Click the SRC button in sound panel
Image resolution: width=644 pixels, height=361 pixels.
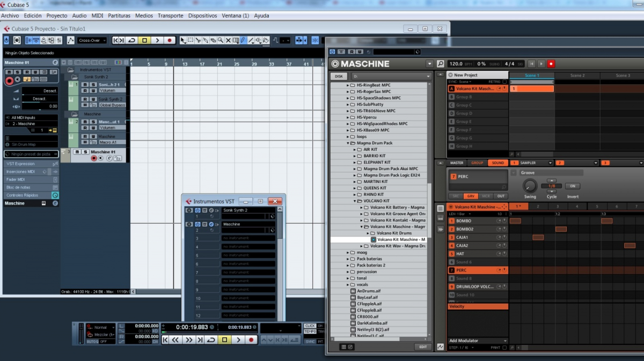coord(456,196)
